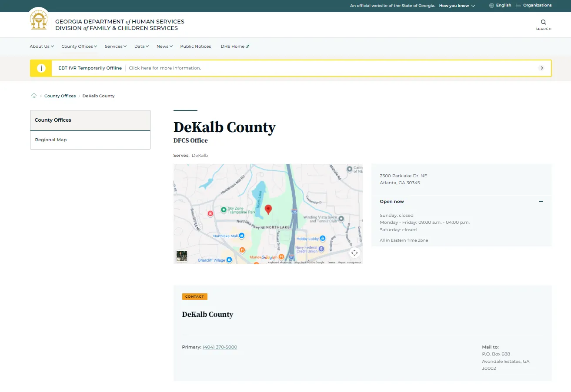Image resolution: width=571 pixels, height=392 pixels.
Task: Click the Monday - Friday hours text
Action: pos(424,223)
